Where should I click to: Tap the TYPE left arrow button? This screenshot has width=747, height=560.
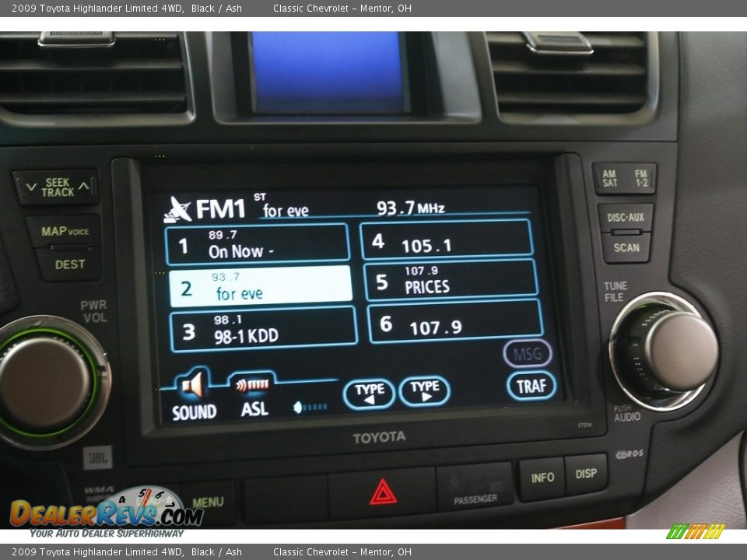pyautogui.click(x=369, y=394)
